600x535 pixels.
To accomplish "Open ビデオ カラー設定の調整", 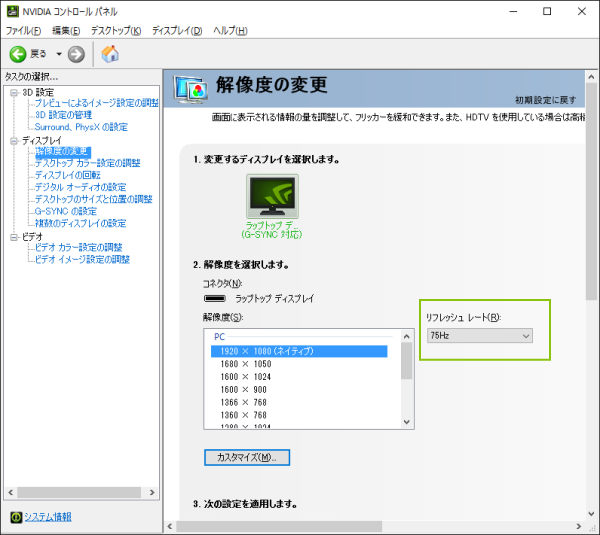I will (78, 248).
